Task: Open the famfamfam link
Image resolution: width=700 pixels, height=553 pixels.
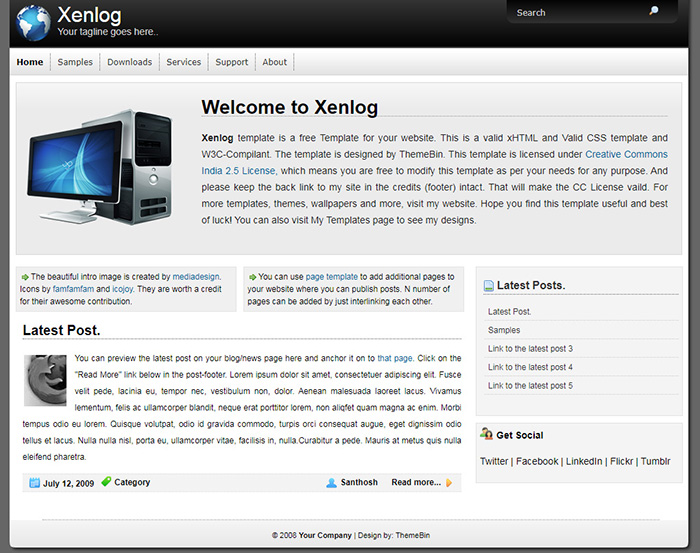Action: click(x=73, y=289)
